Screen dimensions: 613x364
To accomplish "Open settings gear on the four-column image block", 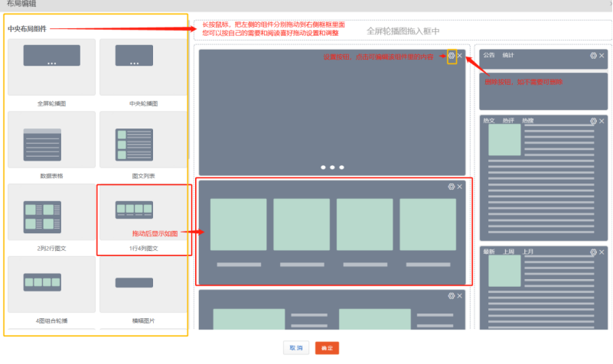I will pos(452,187).
